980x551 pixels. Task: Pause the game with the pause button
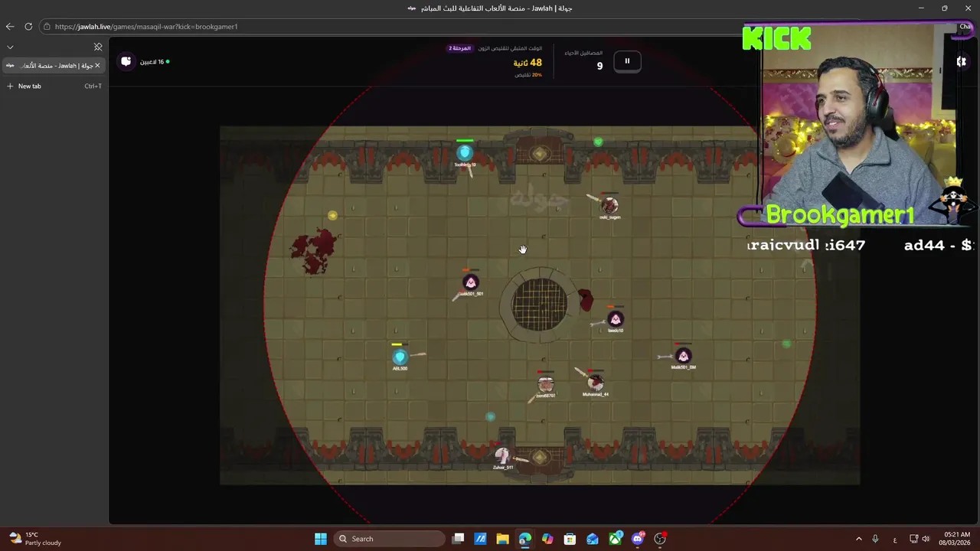[x=627, y=61]
